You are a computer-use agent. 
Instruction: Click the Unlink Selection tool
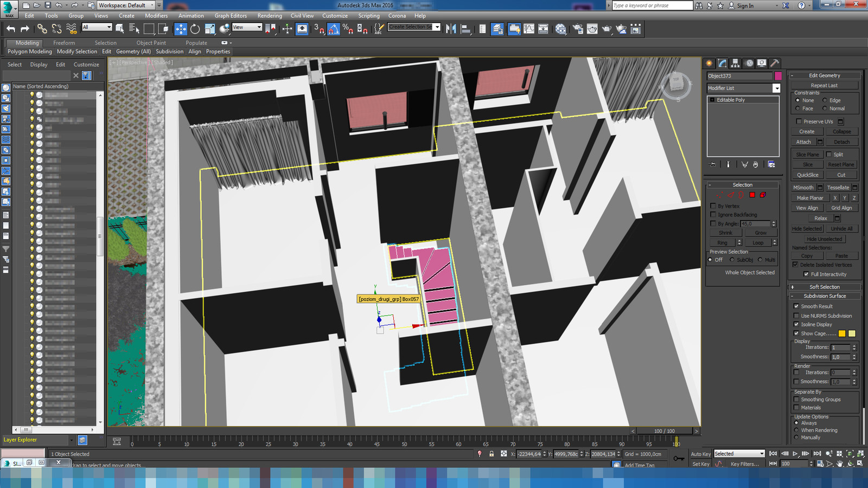tap(56, 29)
